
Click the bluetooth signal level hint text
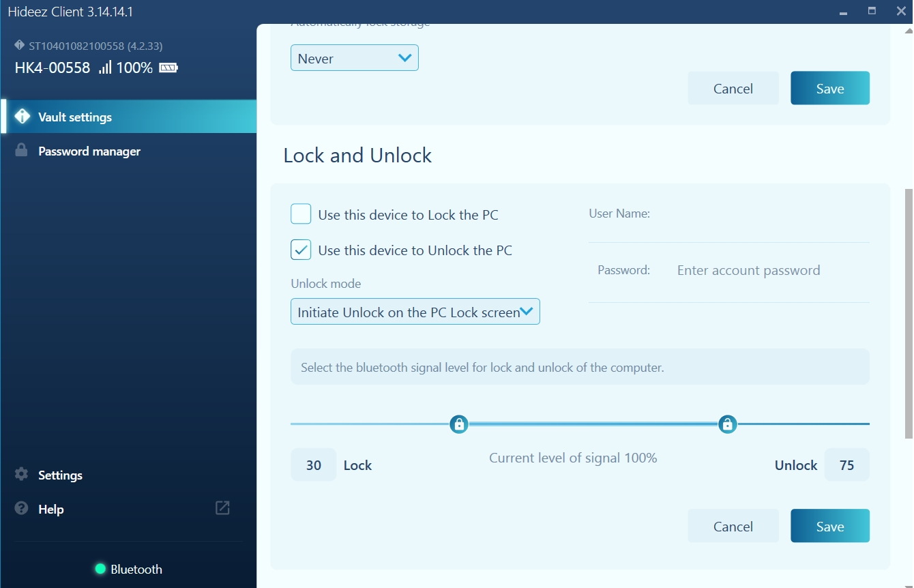pyautogui.click(x=482, y=367)
